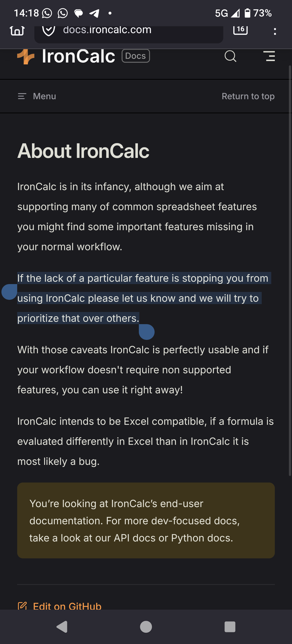This screenshot has height=644, width=292.
Task: Open the docs search magnifier
Action: coord(230,56)
